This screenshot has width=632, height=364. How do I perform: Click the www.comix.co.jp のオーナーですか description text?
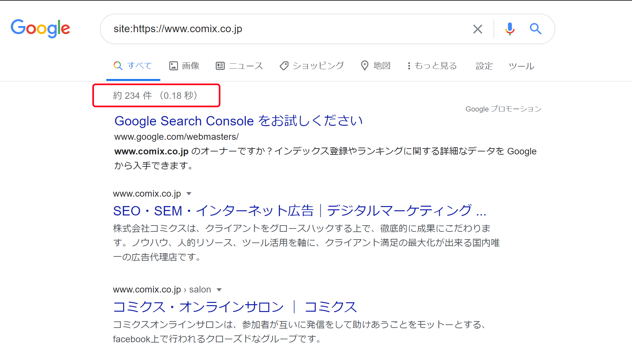click(x=325, y=158)
